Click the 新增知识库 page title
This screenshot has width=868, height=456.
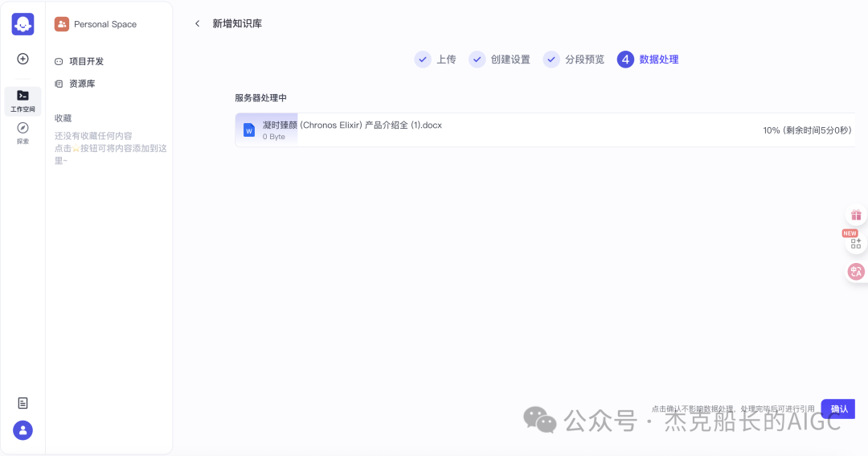coord(237,23)
